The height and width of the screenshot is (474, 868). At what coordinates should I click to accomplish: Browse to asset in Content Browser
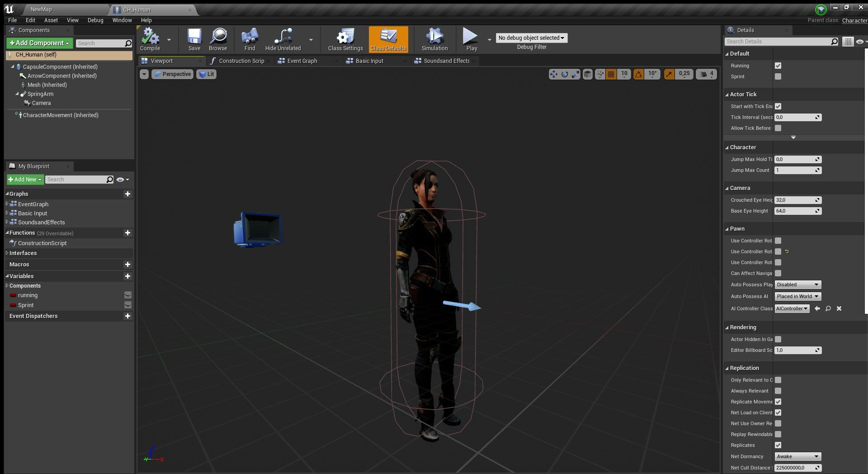[218, 39]
